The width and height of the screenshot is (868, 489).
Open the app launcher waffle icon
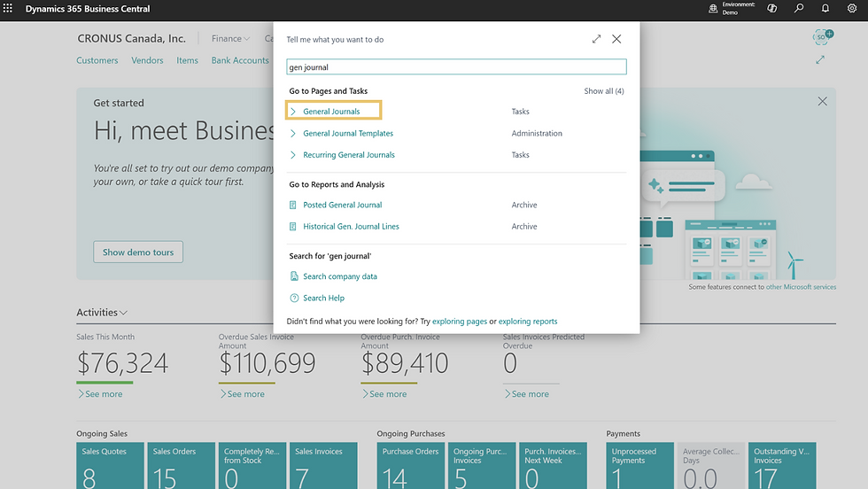click(8, 8)
